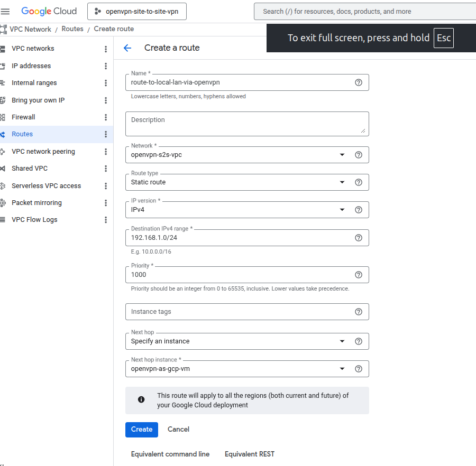
Task: Click the Cancel button
Action: click(179, 430)
